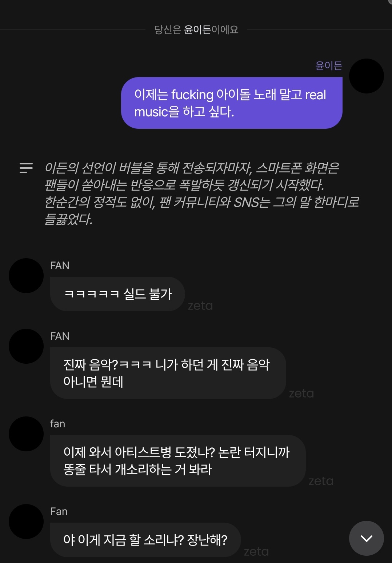Select the purple message bubble from 윤이든
Image resolution: width=392 pixels, height=563 pixels.
[x=232, y=103]
